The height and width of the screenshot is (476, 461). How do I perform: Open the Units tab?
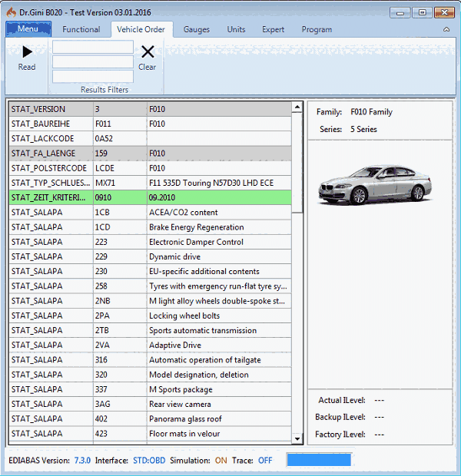(x=236, y=29)
